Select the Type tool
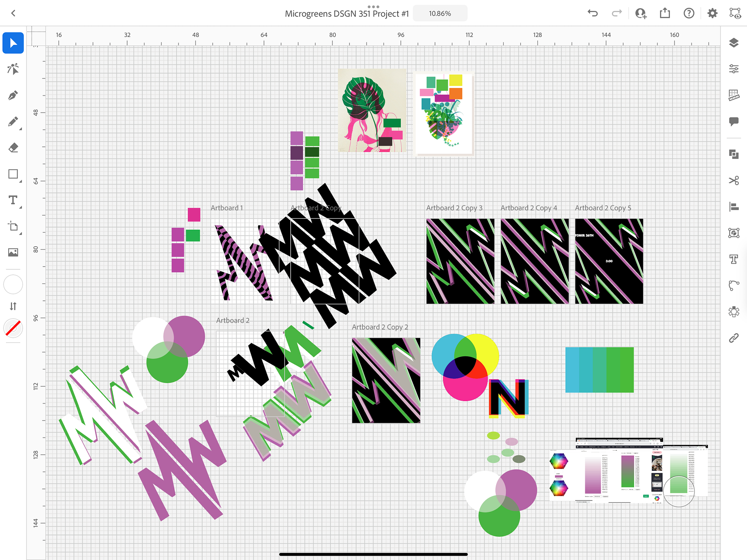Viewport: 747px width, 560px height. click(13, 200)
